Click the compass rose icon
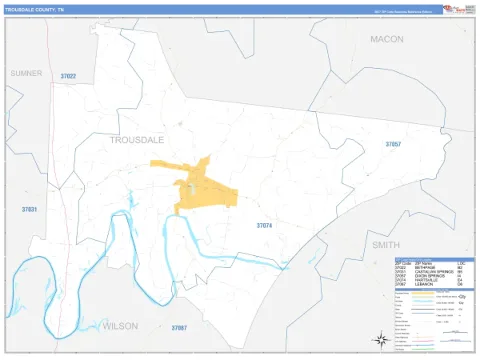 [x=381, y=340]
